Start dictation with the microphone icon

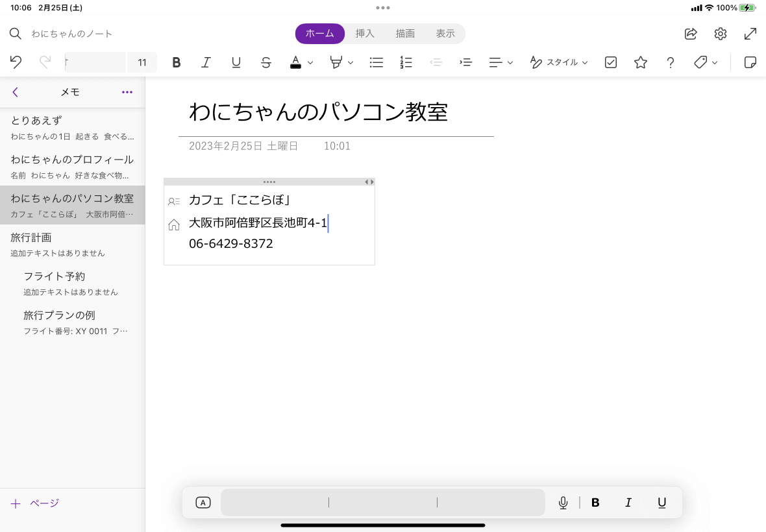pos(563,502)
